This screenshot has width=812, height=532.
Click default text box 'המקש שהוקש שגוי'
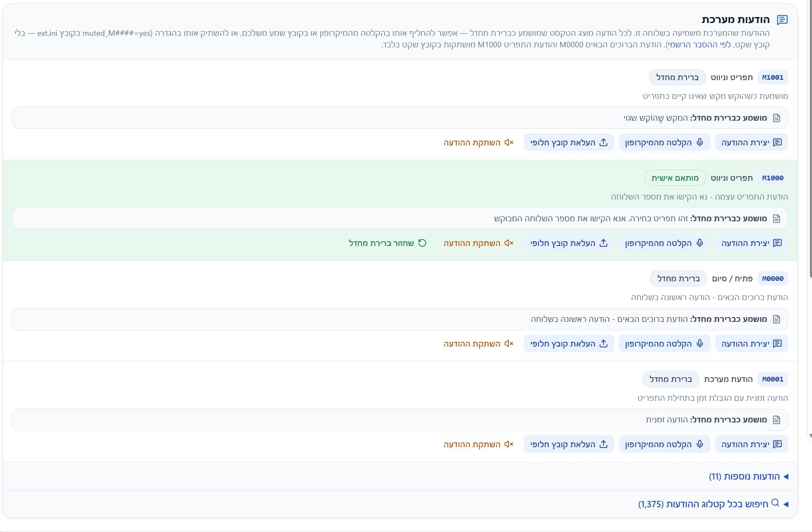tap(400, 118)
